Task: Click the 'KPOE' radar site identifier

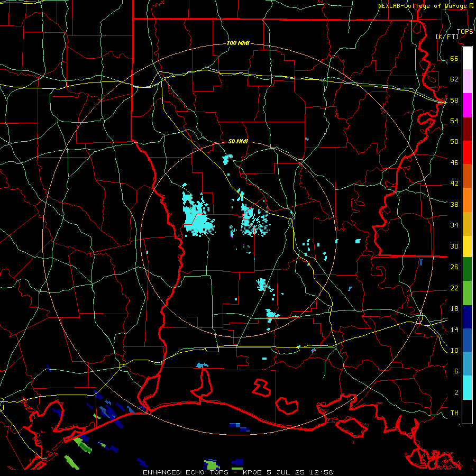Action: [x=253, y=472]
